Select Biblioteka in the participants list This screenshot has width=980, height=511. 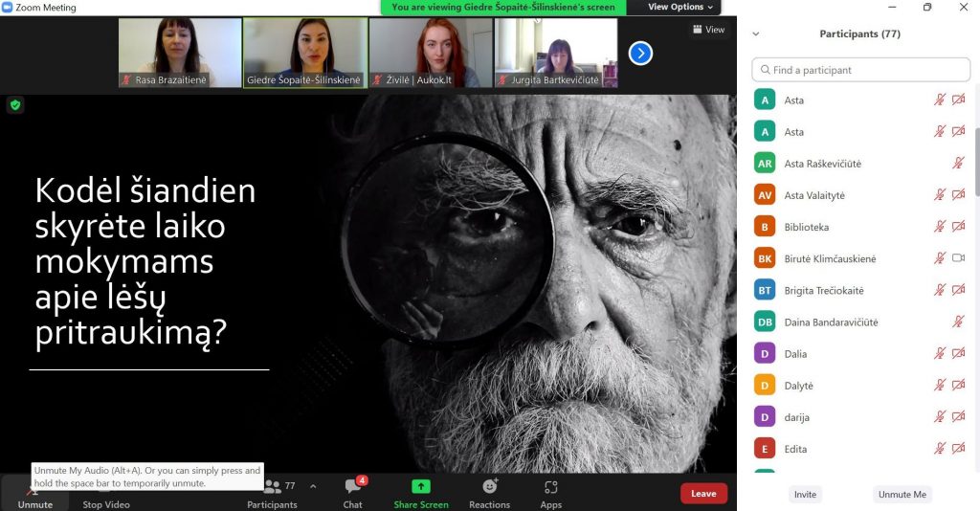pos(860,227)
